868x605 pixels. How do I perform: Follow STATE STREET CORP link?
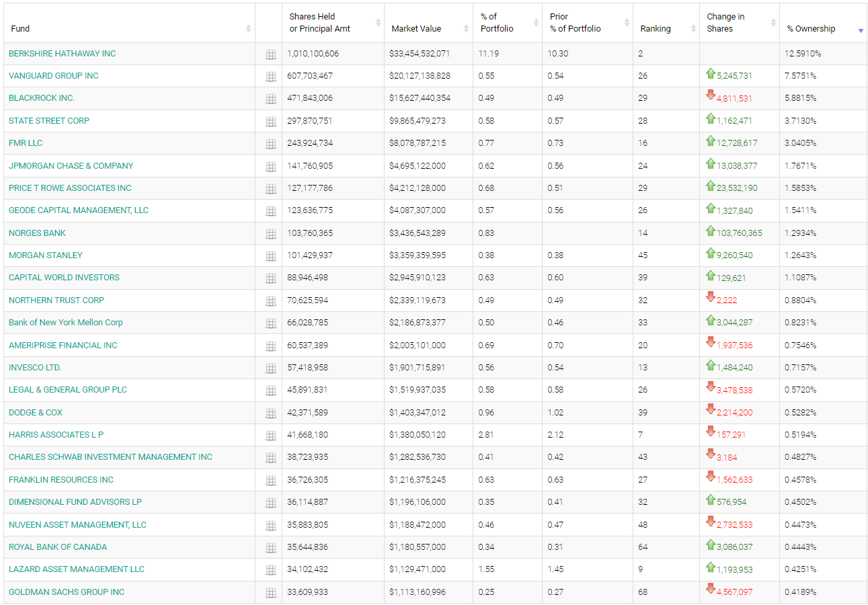(49, 120)
